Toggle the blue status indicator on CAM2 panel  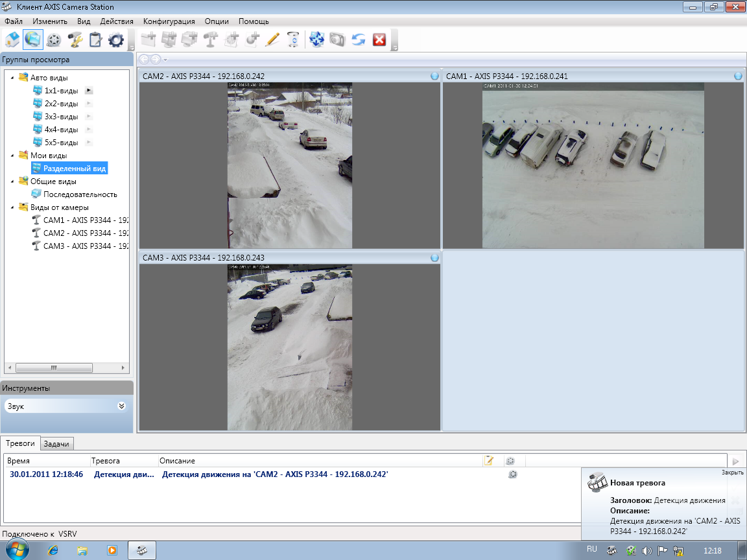point(434,76)
